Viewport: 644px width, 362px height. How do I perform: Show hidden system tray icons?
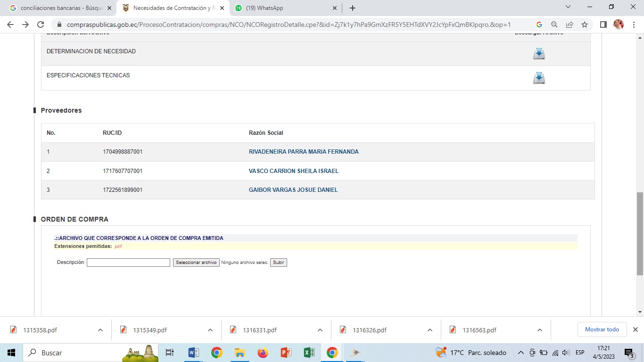click(520, 353)
